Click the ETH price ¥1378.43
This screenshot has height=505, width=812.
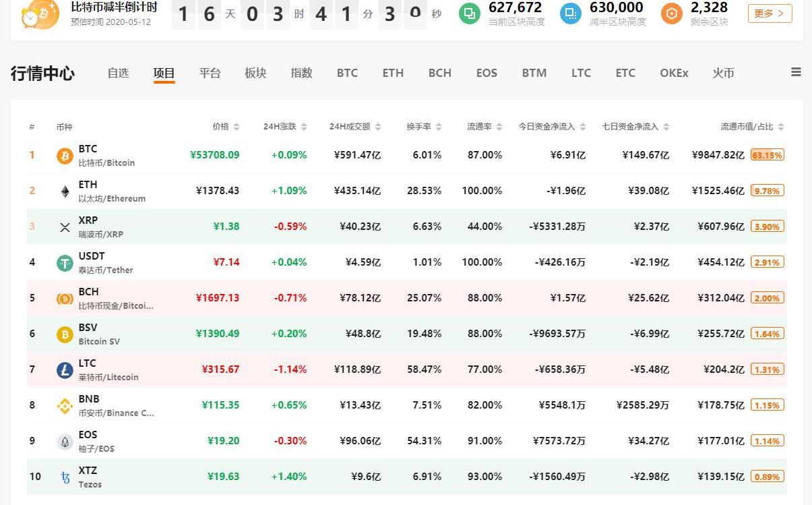(x=218, y=191)
